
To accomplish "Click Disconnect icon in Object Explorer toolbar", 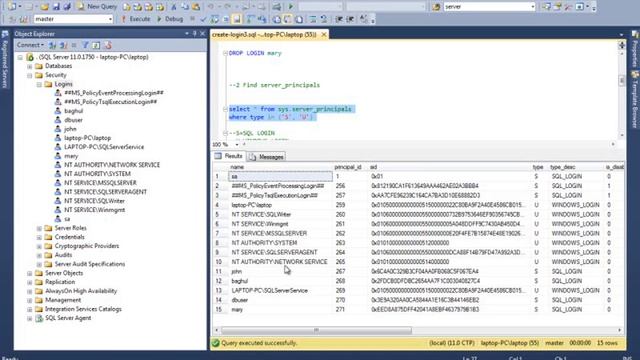I will (x=63, y=45).
